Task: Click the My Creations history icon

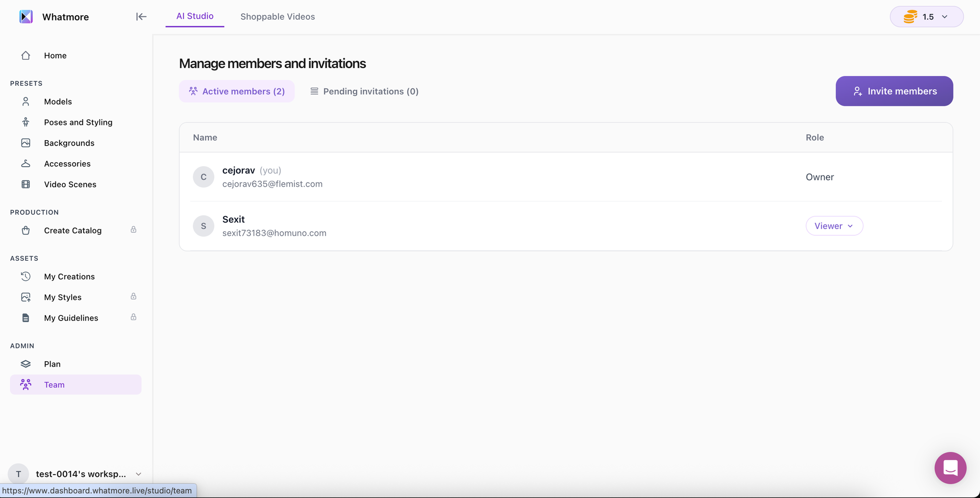Action: 26,276
